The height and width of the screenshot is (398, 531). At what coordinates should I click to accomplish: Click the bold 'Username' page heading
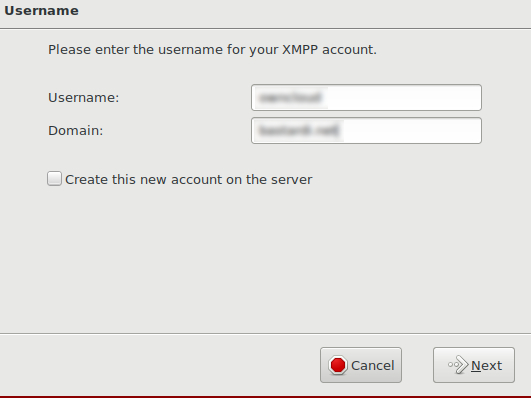(x=41, y=11)
